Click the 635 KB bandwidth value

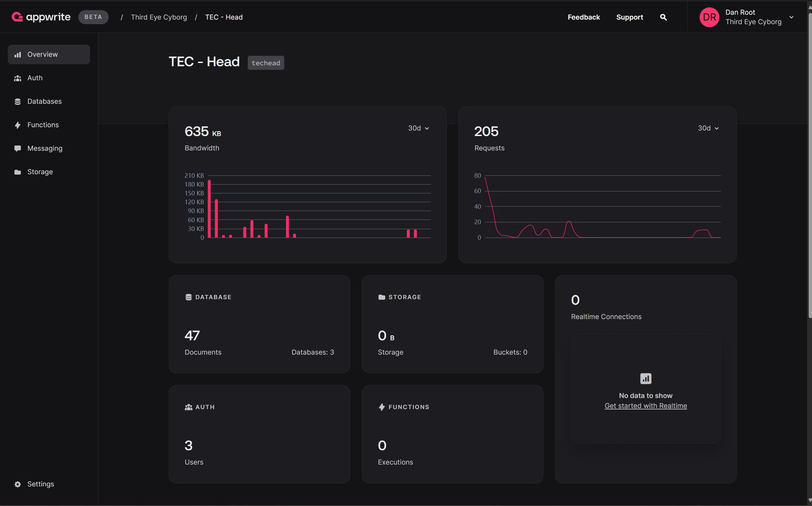pyautogui.click(x=203, y=131)
